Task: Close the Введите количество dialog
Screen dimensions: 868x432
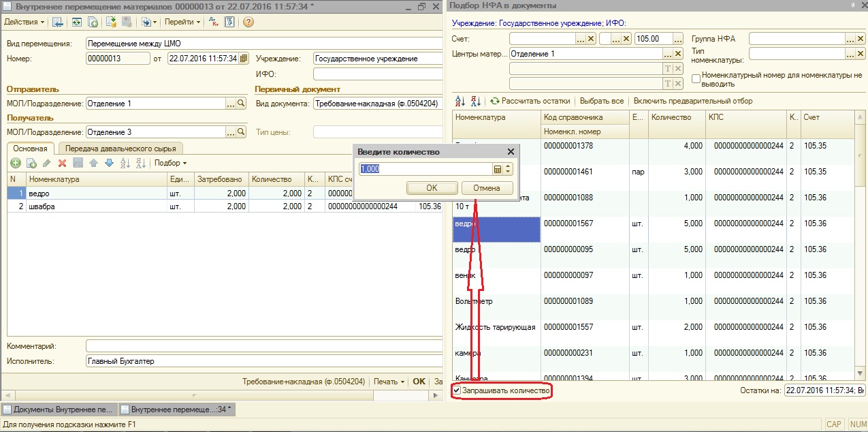Action: 511,152
